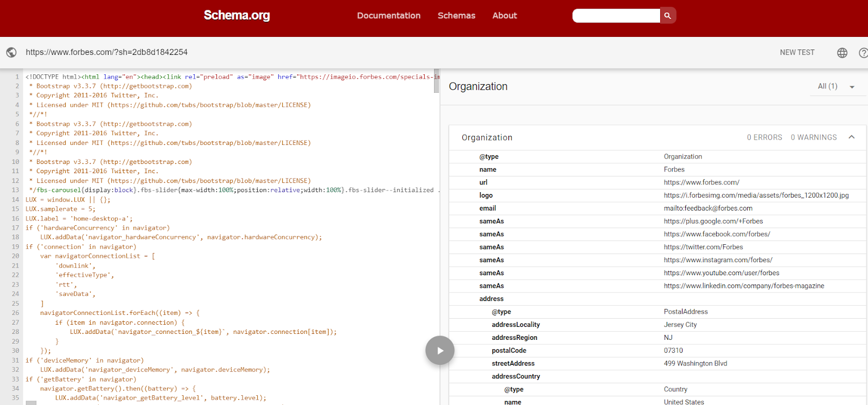Click the sameAs linkedin.com forbes-magazine value

tap(744, 286)
